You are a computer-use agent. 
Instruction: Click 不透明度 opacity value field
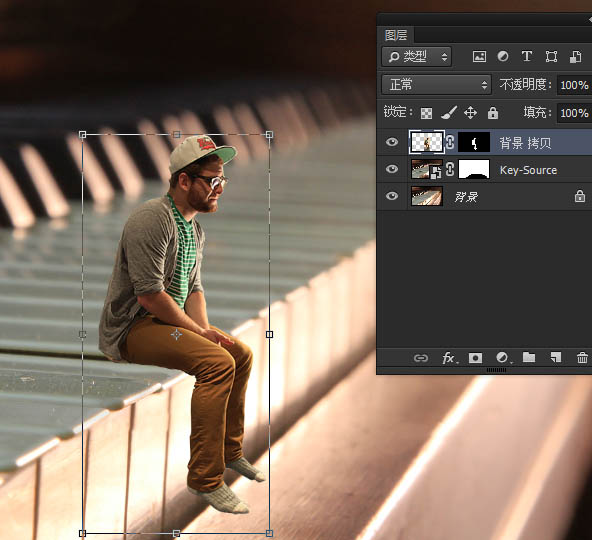click(x=574, y=85)
